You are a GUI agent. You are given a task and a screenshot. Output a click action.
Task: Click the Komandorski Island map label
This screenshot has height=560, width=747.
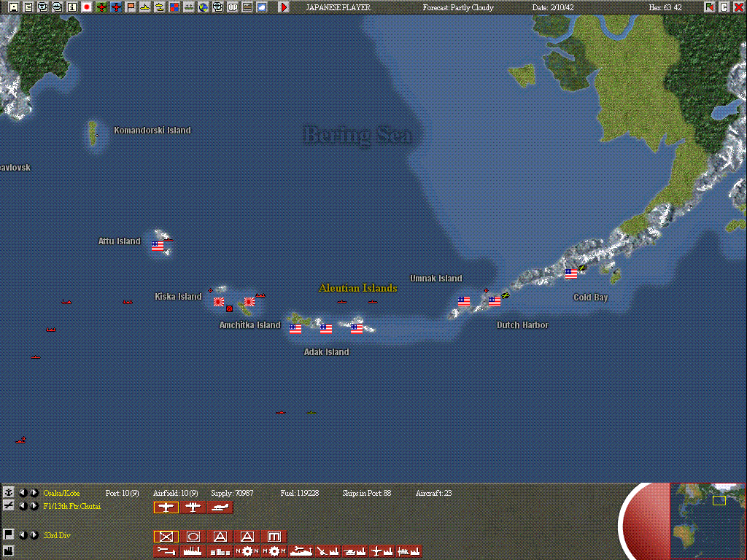coord(152,130)
